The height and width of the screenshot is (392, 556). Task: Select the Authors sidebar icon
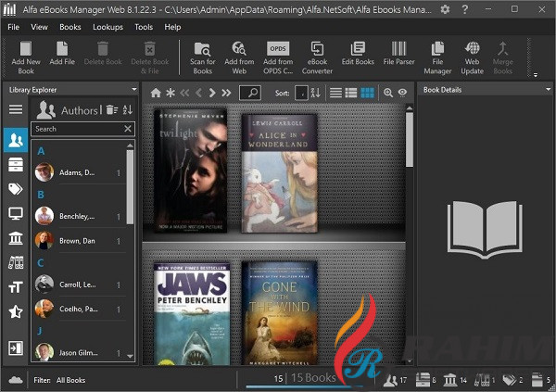pos(16,140)
